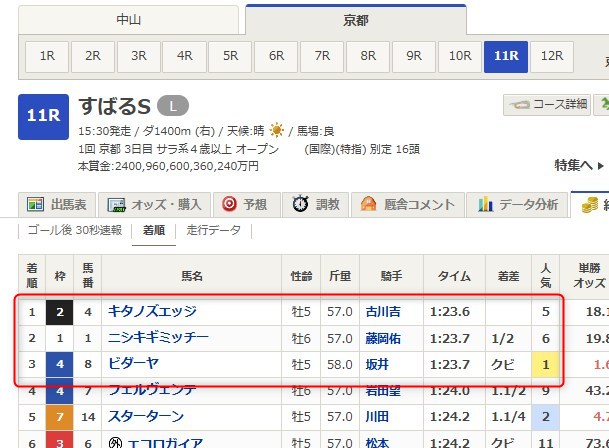Open race 3R
609x448 pixels.
[139, 57]
